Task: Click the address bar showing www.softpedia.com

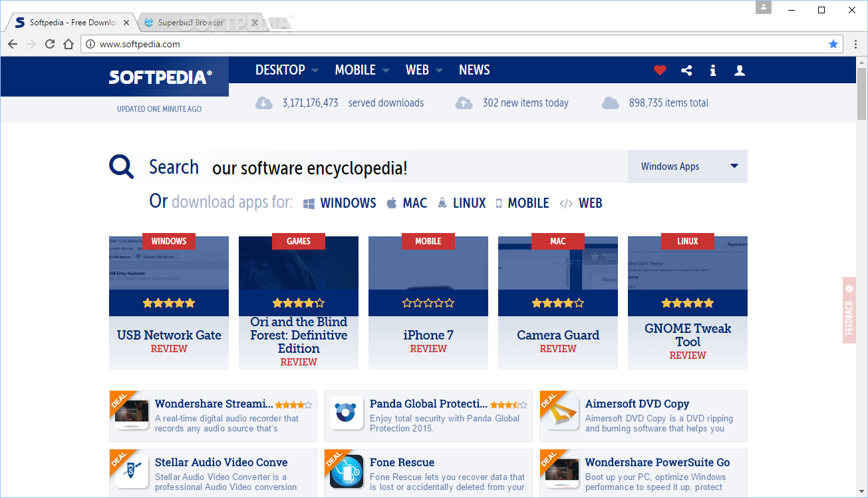Action: coord(462,44)
